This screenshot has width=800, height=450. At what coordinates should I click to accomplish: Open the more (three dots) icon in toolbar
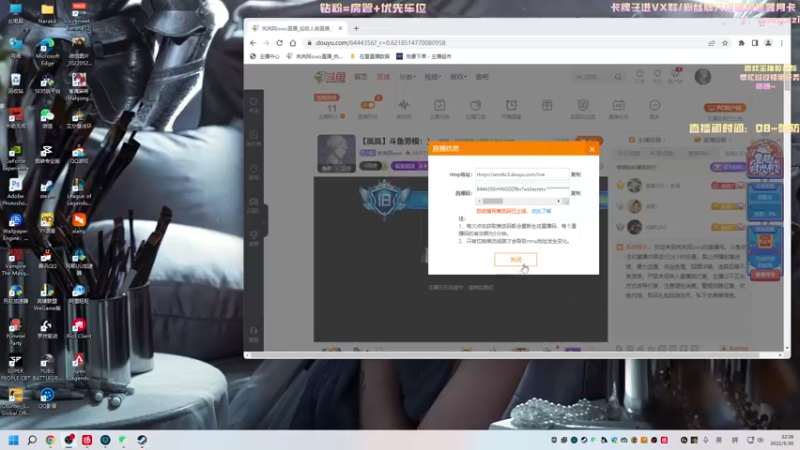654,105
